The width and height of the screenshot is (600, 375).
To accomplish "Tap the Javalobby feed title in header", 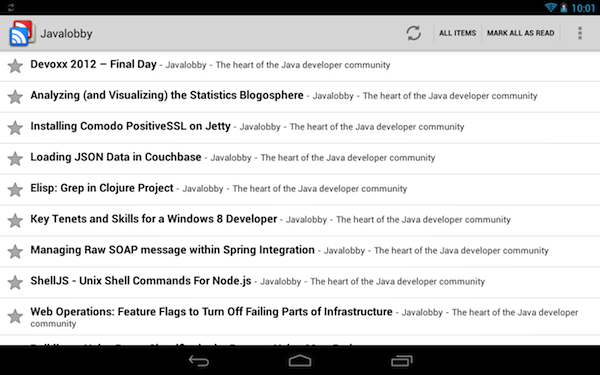I will (66, 34).
